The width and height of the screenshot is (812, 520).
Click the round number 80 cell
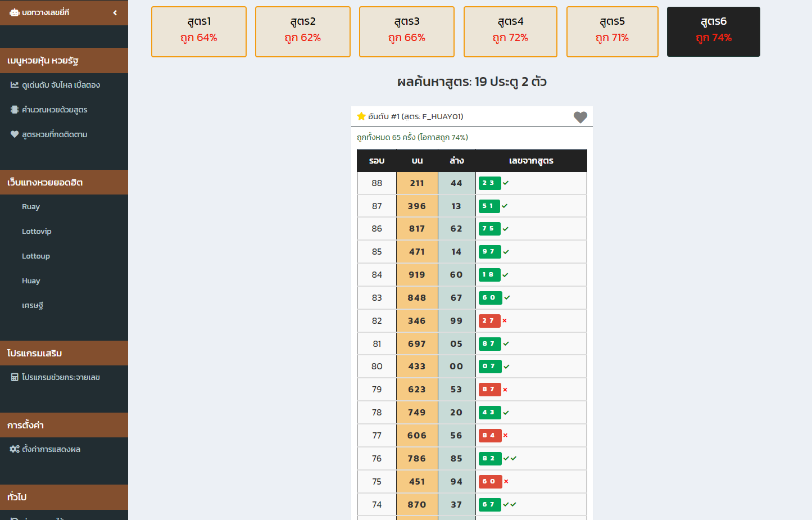click(376, 367)
